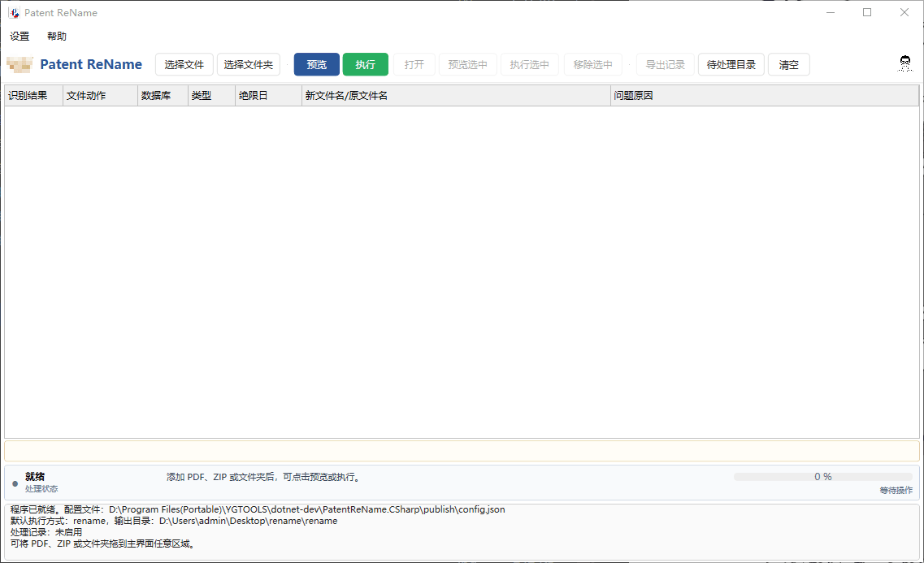
Task: Click the 选择文件夹 button
Action: click(x=249, y=65)
